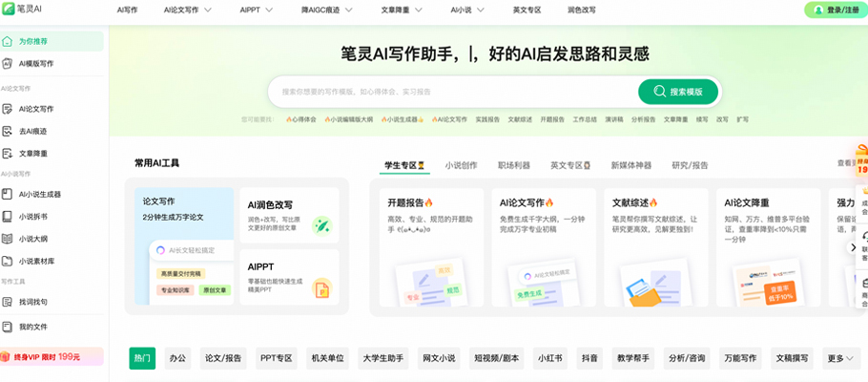Open the 小说素材库 folder icon
This screenshot has height=382, width=868.
[x=8, y=261]
